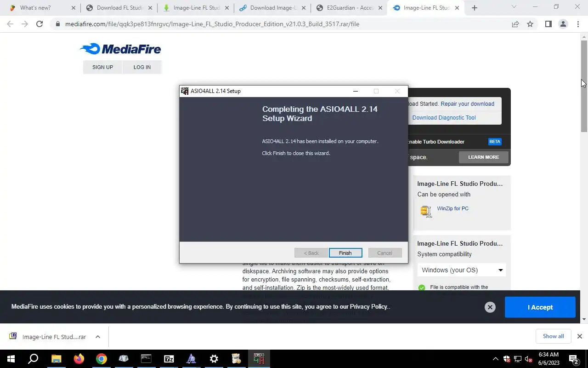Screen dimensions: 588x368
Task: Launch Firefox from the taskbar
Action: click(79, 359)
